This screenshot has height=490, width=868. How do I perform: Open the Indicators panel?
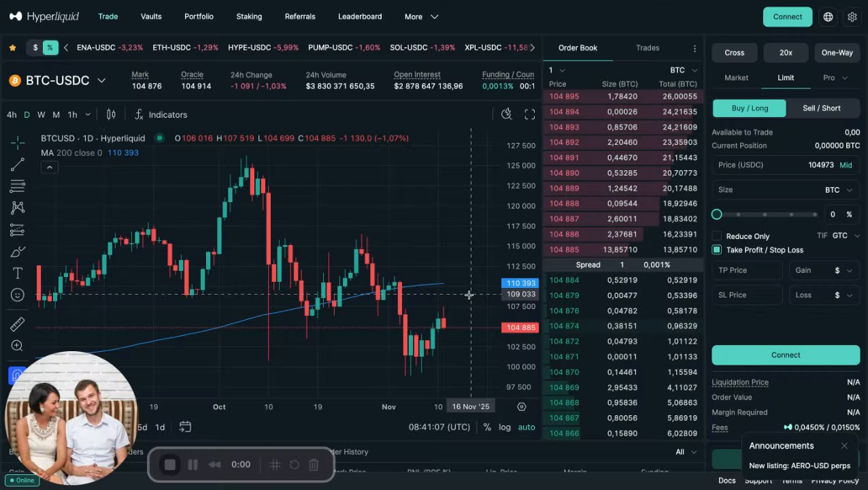point(161,114)
